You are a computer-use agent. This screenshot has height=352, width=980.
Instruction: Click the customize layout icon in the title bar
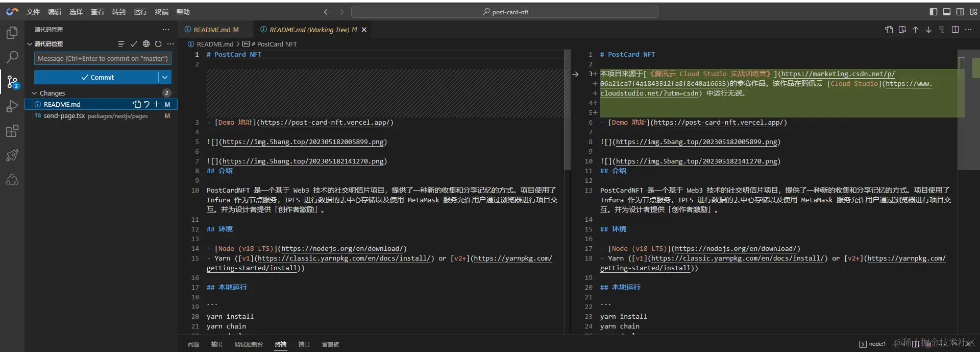click(x=973, y=12)
